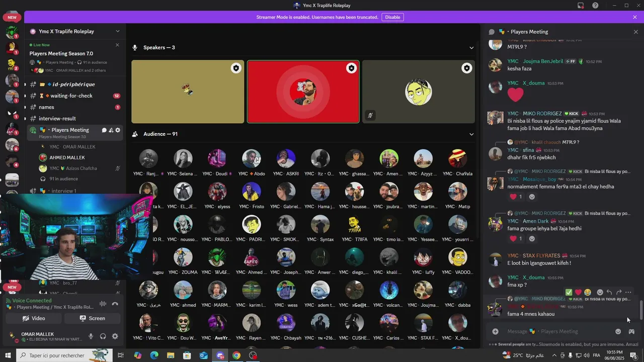Select the red active speaker tile
The image size is (644, 362).
point(303,92)
